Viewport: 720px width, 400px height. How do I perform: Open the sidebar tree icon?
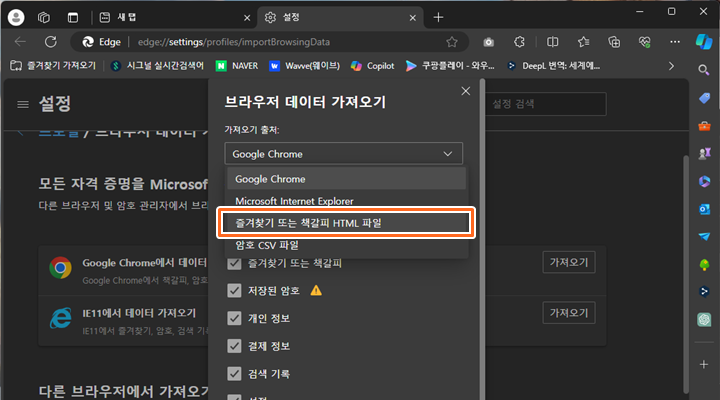704,264
